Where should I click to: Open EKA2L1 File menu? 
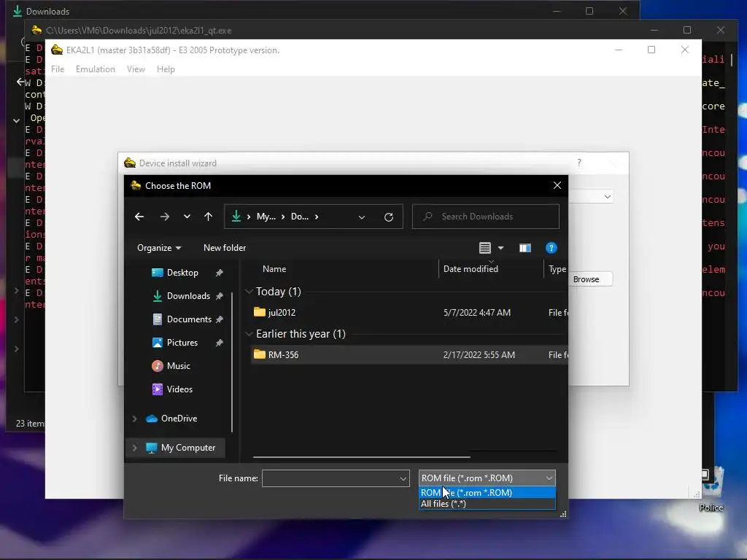coord(58,69)
